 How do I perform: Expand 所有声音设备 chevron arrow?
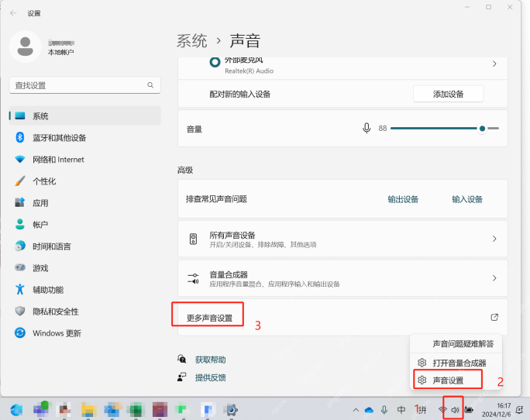click(x=494, y=239)
